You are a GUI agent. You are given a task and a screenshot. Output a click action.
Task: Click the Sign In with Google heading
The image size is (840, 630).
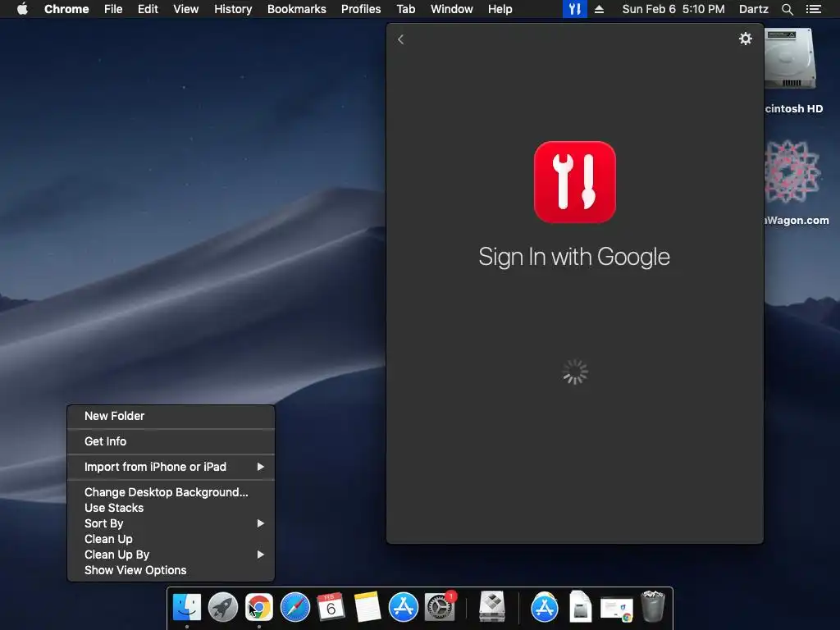coord(574,257)
